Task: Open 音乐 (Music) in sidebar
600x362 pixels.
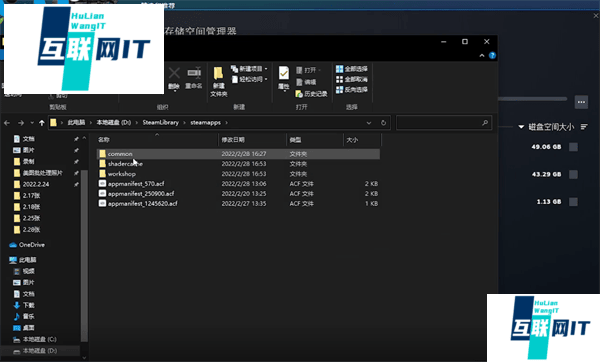Action: coord(24,316)
